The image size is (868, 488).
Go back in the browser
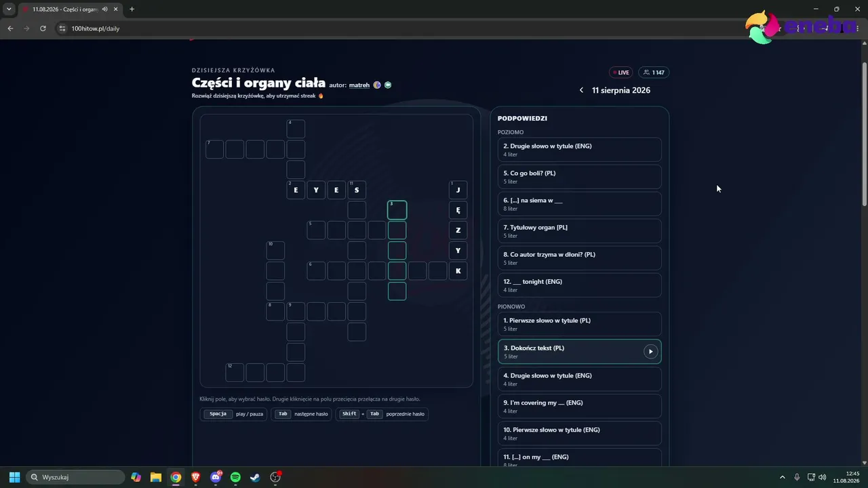click(10, 28)
